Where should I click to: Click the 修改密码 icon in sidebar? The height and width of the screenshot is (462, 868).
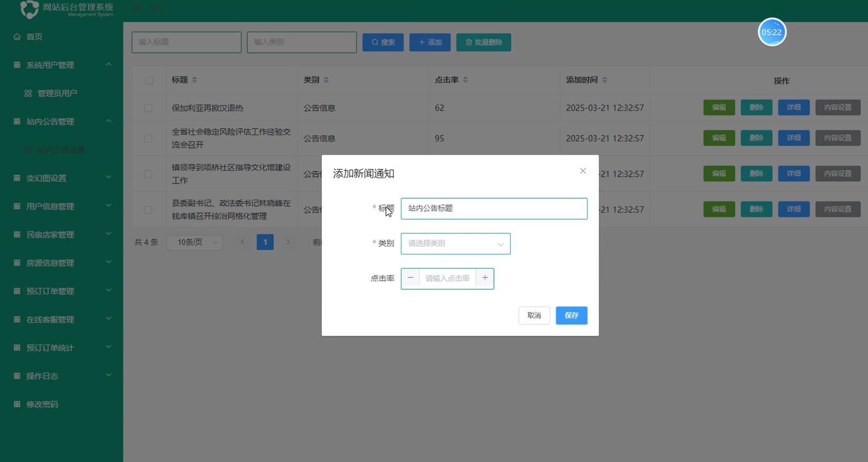pos(16,404)
